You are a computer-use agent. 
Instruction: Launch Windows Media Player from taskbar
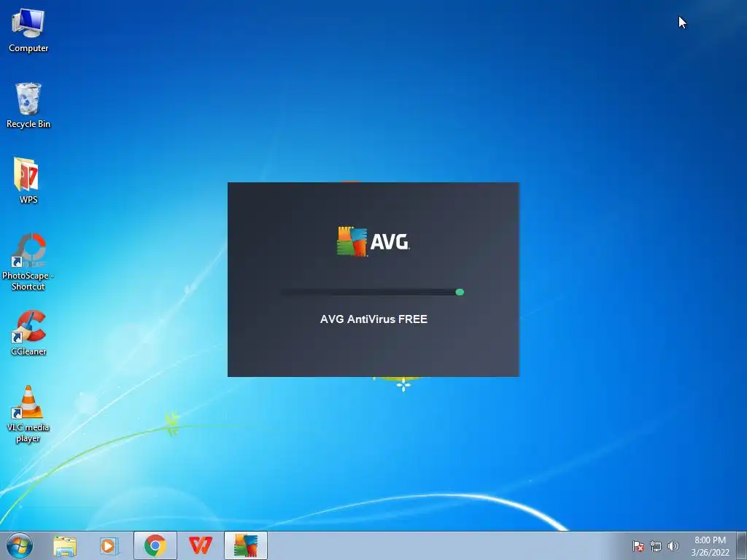[109, 545]
